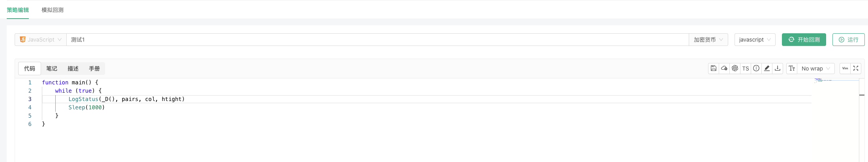Toggle fullscreen editor mode

855,69
